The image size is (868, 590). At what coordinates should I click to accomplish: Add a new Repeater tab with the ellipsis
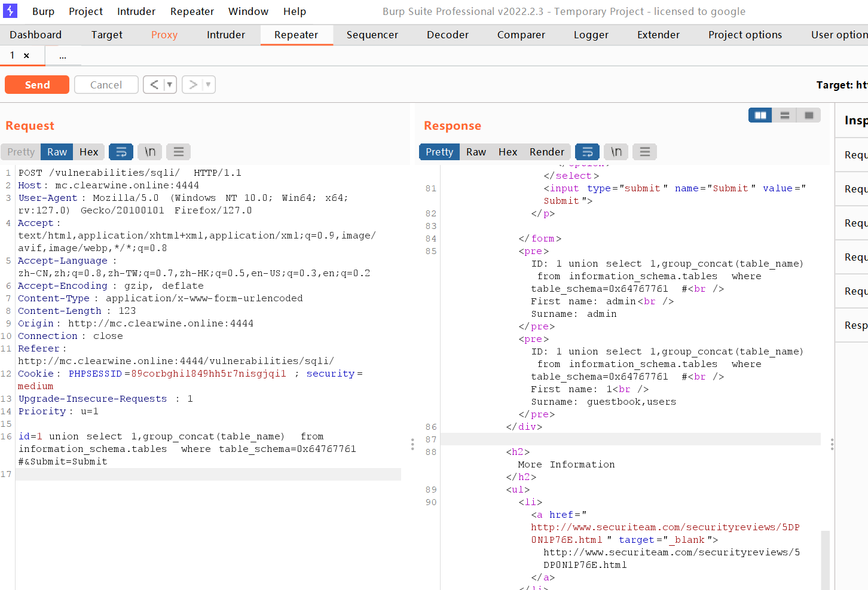tap(63, 56)
